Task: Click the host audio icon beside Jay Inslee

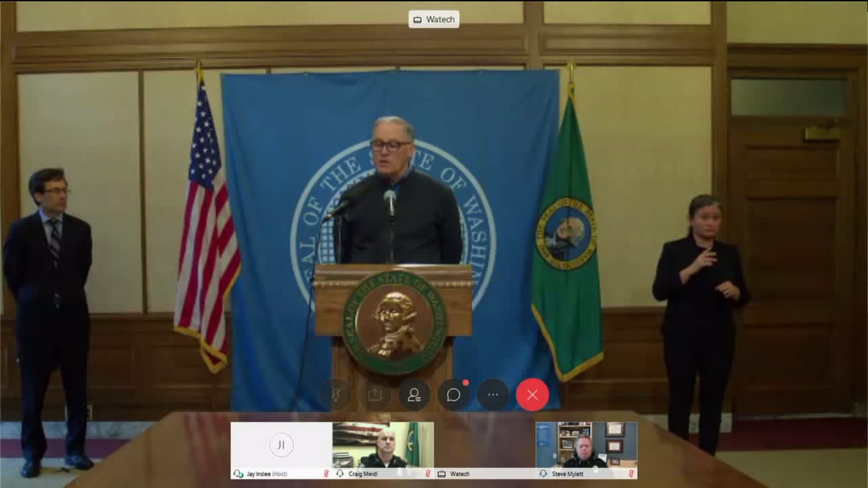Action: (x=238, y=474)
